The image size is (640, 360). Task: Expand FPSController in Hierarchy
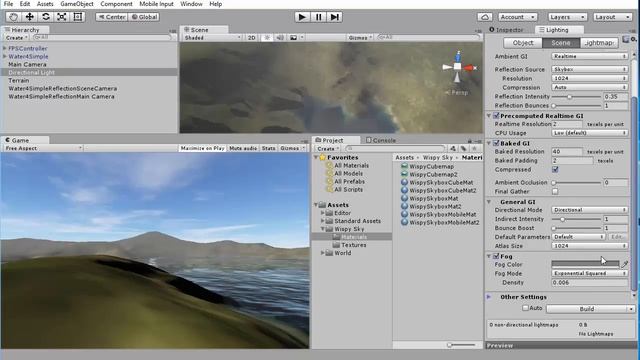coord(4,48)
